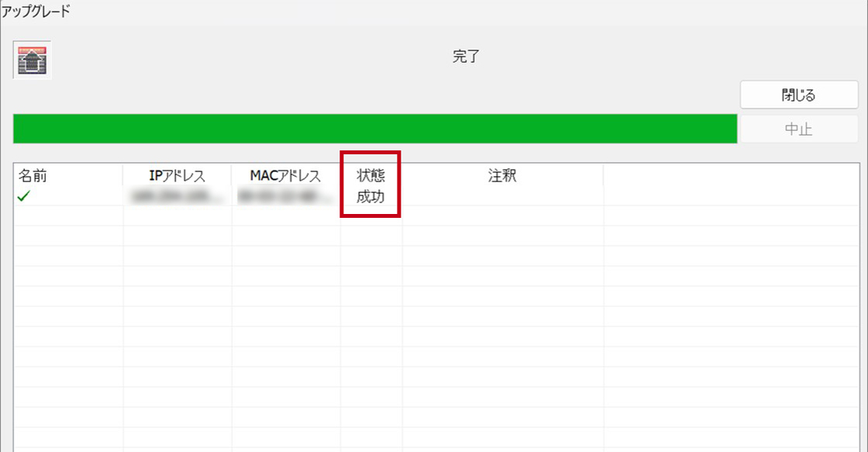Click the 注釈 column header

(x=503, y=175)
